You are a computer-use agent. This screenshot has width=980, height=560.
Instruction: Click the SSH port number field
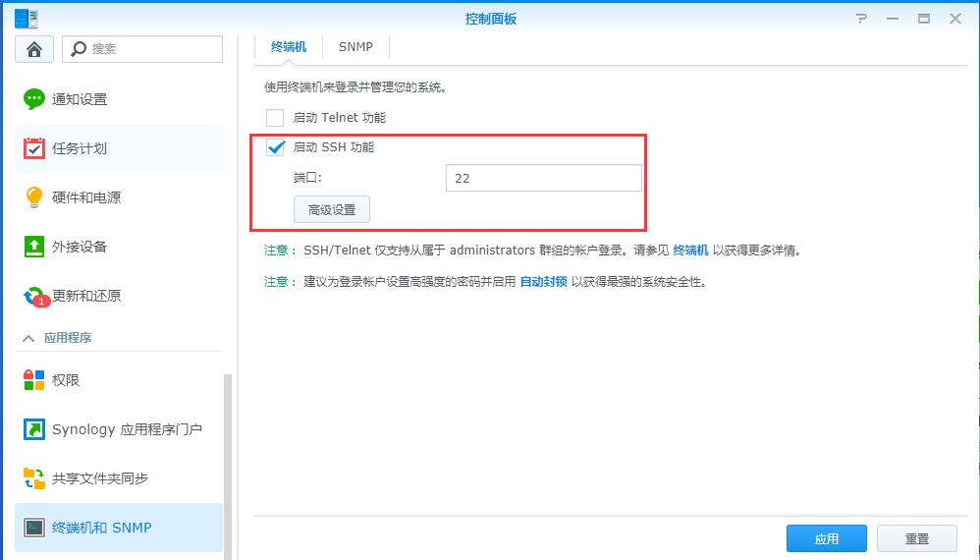(543, 178)
